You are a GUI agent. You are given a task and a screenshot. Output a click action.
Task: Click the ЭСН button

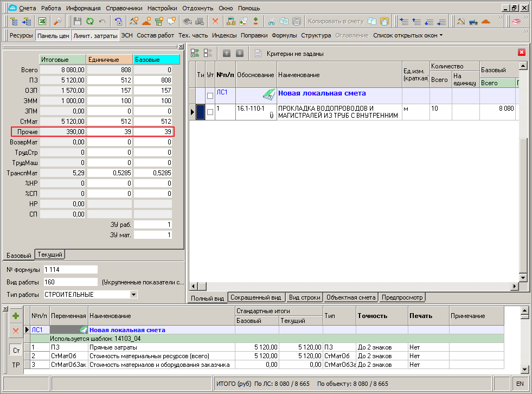pyautogui.click(x=127, y=35)
